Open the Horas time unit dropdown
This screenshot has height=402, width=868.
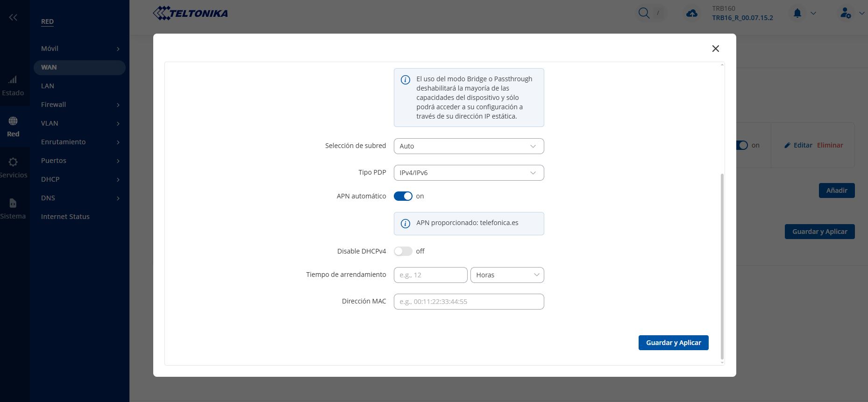(507, 275)
